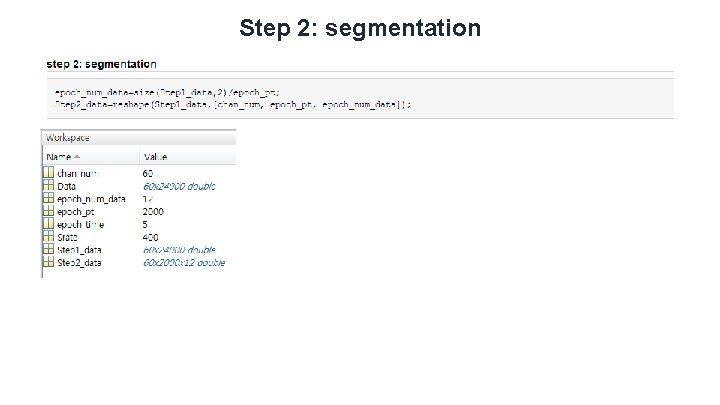Click the value 60x2000x12 double
Screen dimensions: 720x405
click(x=184, y=263)
